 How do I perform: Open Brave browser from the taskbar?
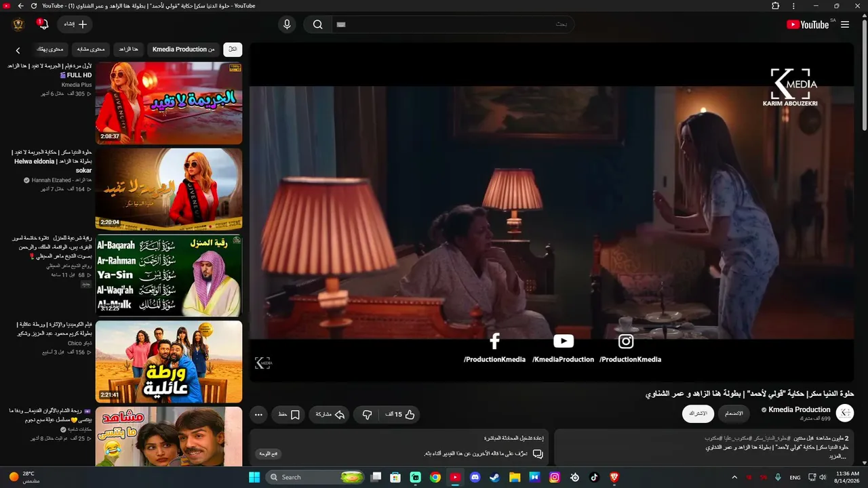614,477
